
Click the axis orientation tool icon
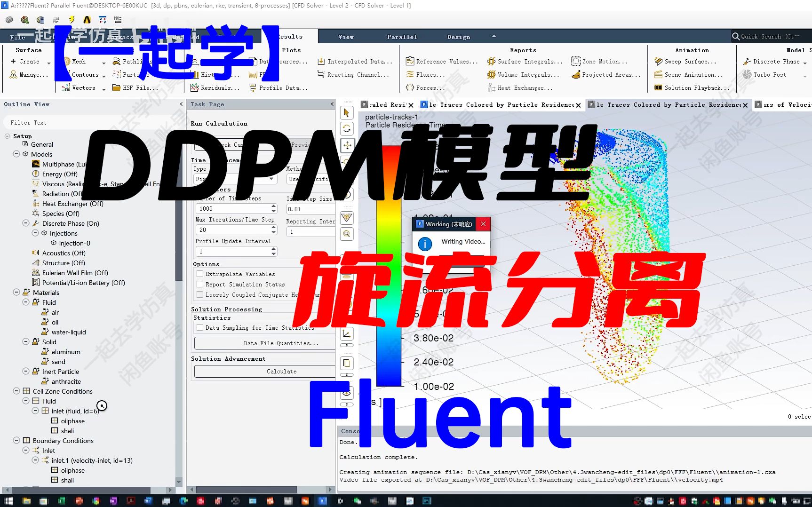[x=347, y=334]
